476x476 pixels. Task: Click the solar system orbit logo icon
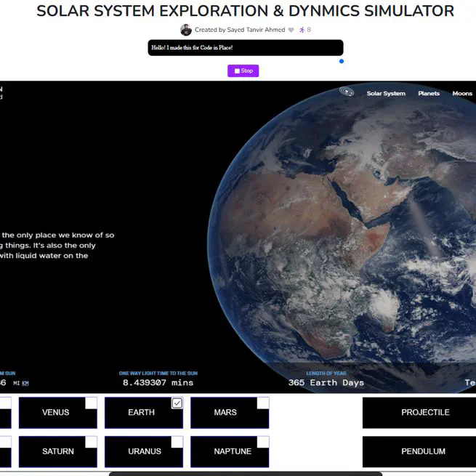pos(347,92)
